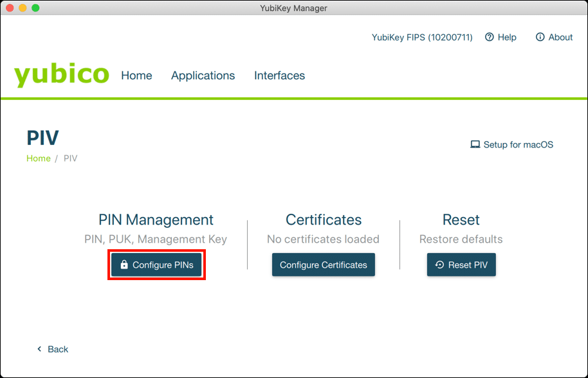Image resolution: width=588 pixels, height=378 pixels.
Task: Click the left chevron beside Back
Action: coord(39,349)
